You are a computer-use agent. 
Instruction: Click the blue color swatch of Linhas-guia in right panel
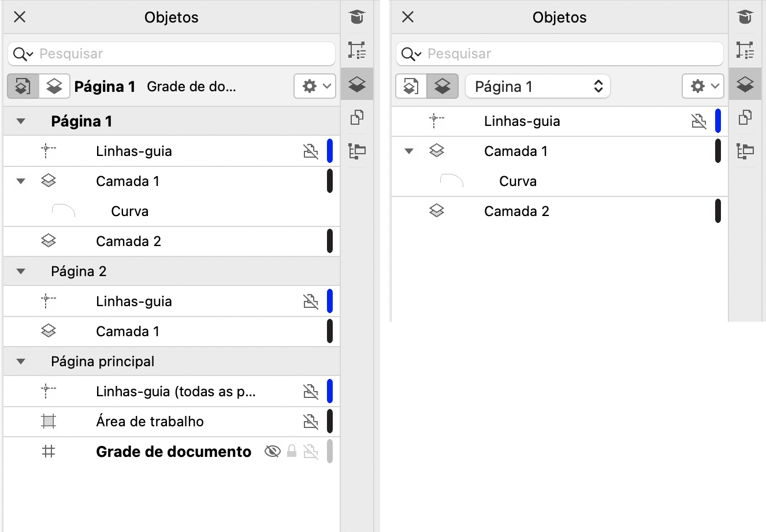(718, 121)
